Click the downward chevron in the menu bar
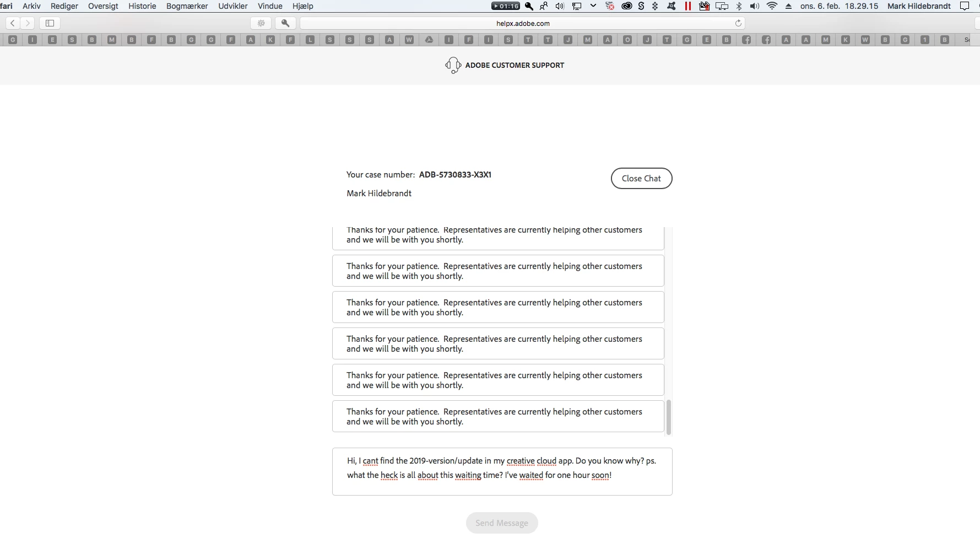 [x=593, y=6]
